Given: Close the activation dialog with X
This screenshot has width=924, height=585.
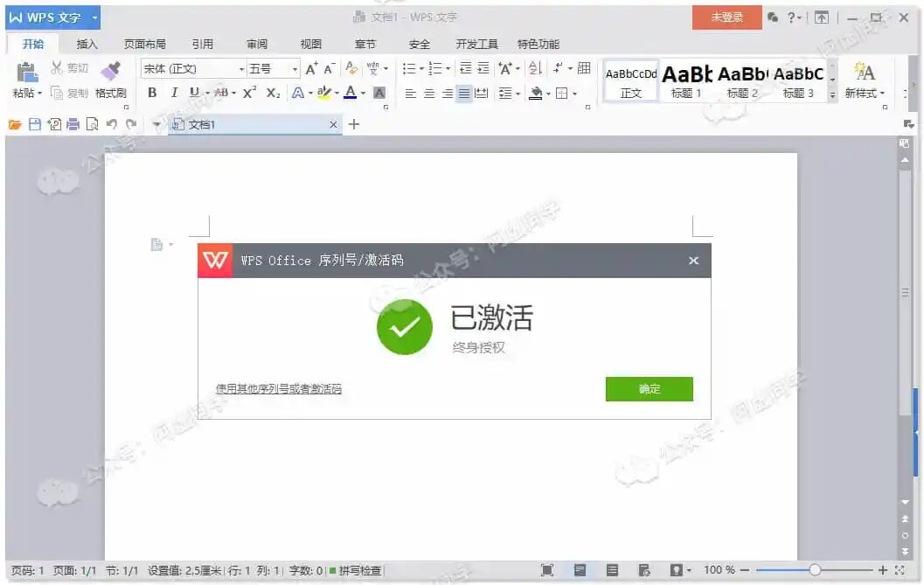Looking at the screenshot, I should pos(693,261).
